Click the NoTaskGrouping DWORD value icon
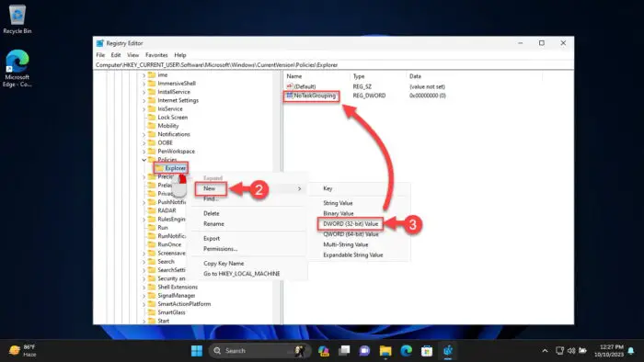This screenshot has width=644, height=362. pos(290,96)
